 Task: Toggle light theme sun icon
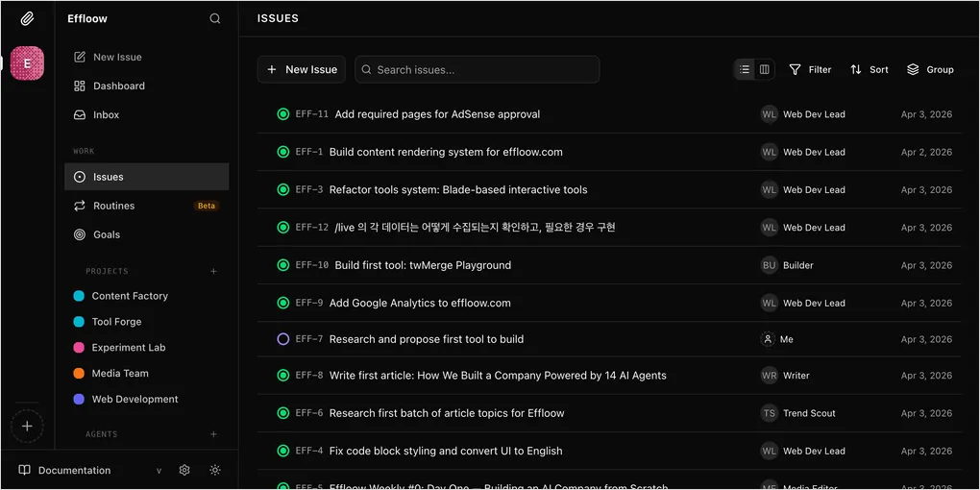pyautogui.click(x=215, y=470)
